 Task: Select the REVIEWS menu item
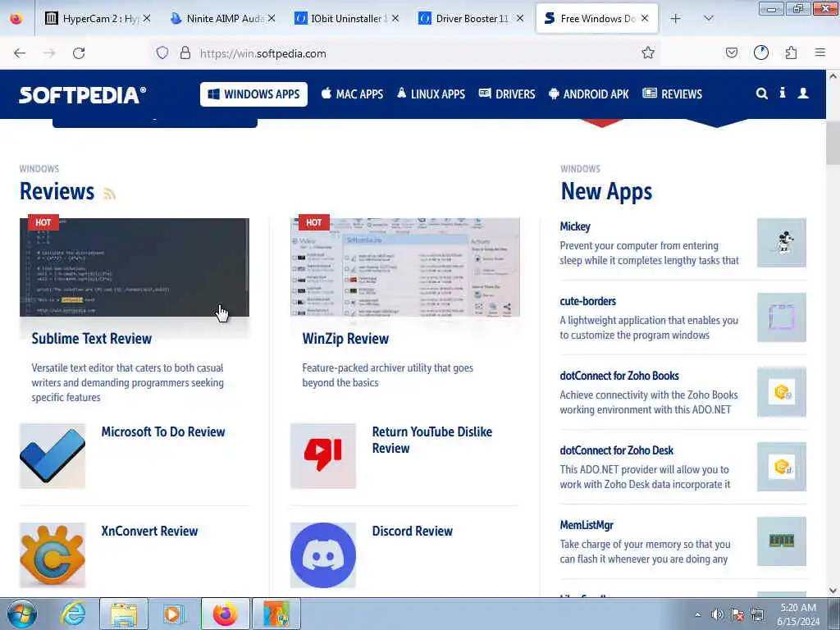tap(673, 94)
